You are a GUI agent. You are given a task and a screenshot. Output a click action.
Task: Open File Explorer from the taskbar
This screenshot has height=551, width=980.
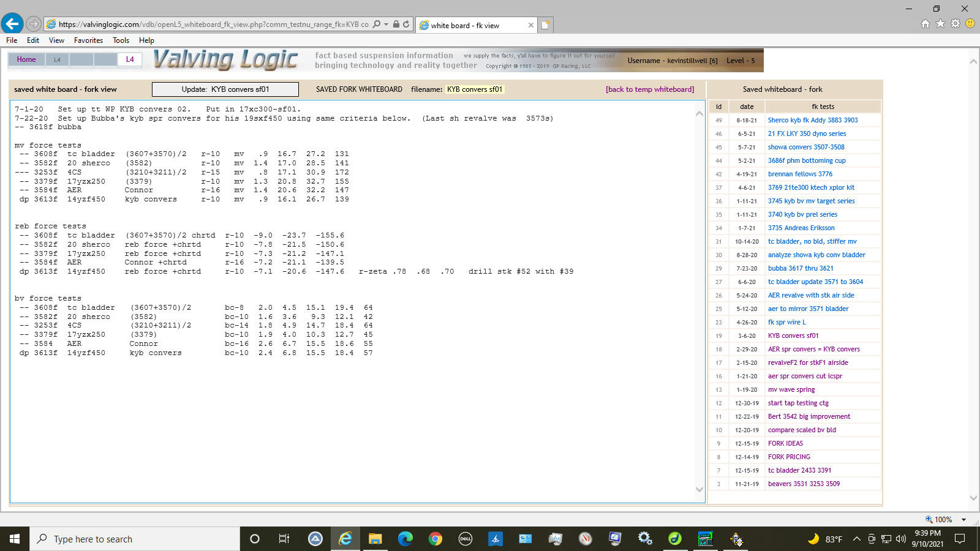[375, 539]
